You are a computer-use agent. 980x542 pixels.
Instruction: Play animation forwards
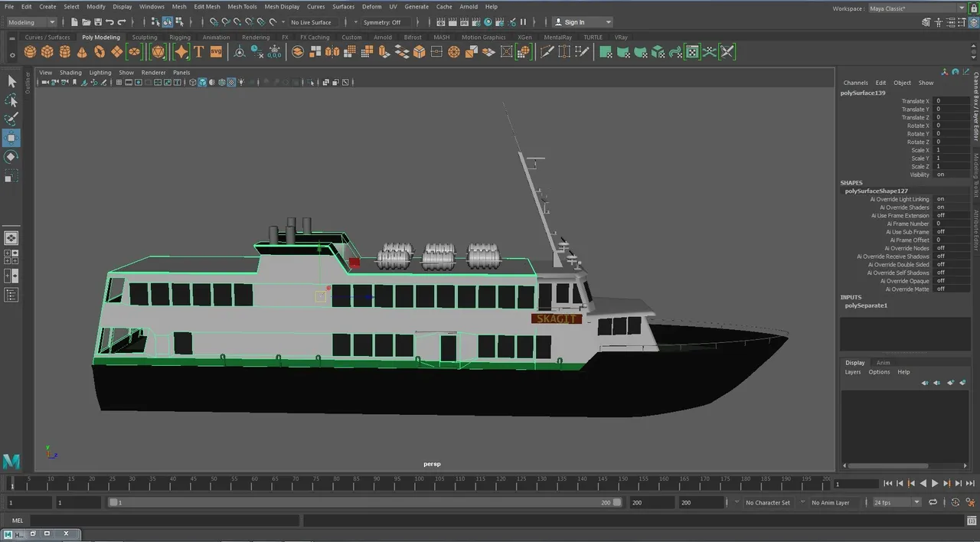tap(935, 483)
